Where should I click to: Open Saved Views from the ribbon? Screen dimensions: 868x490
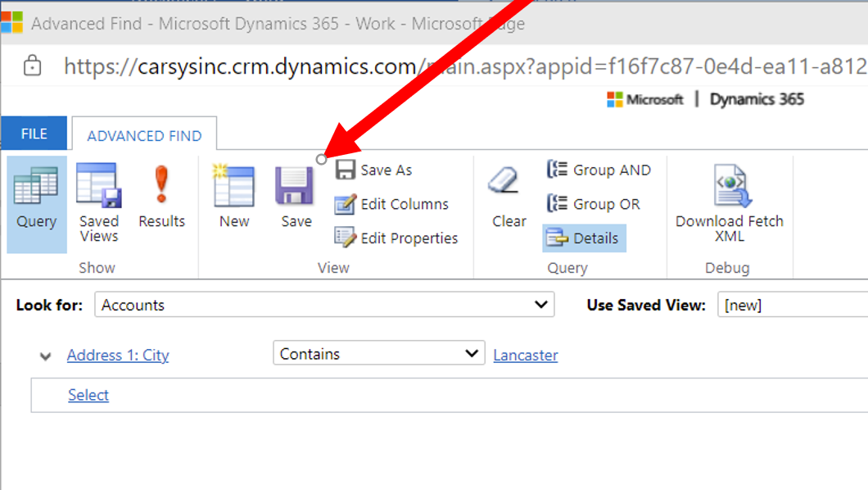(99, 204)
